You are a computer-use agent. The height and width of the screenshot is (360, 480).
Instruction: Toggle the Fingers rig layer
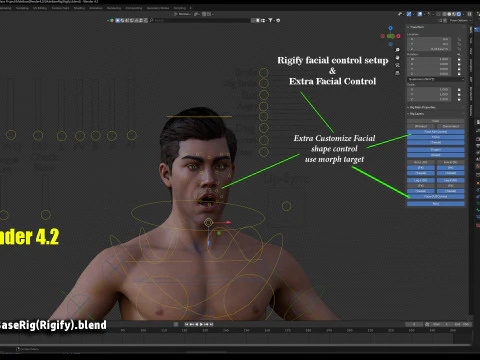tap(435, 150)
